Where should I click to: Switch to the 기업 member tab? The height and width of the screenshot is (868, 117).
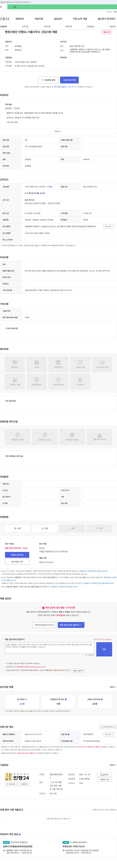pos(15,7)
